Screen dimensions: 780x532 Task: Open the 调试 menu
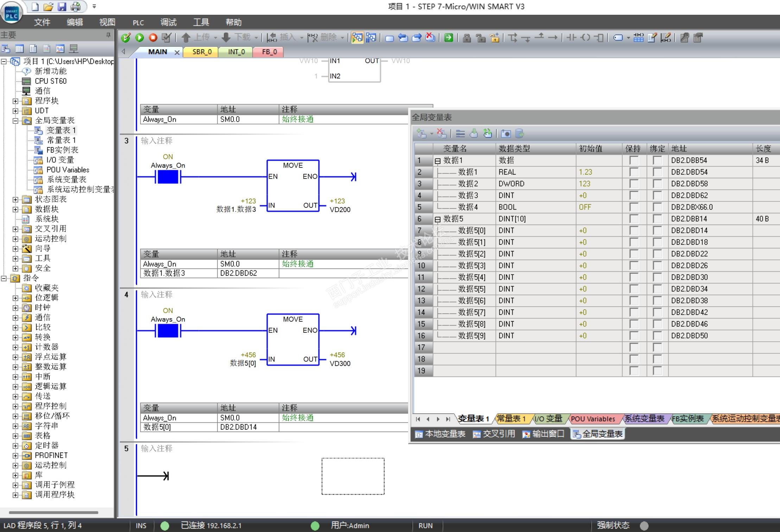[168, 23]
